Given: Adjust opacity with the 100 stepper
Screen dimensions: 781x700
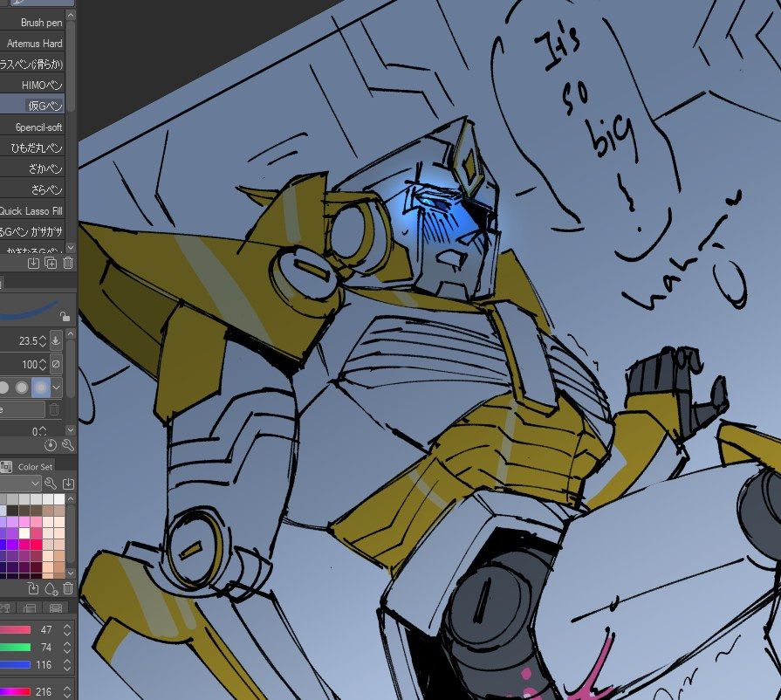Looking at the screenshot, I should (43, 364).
